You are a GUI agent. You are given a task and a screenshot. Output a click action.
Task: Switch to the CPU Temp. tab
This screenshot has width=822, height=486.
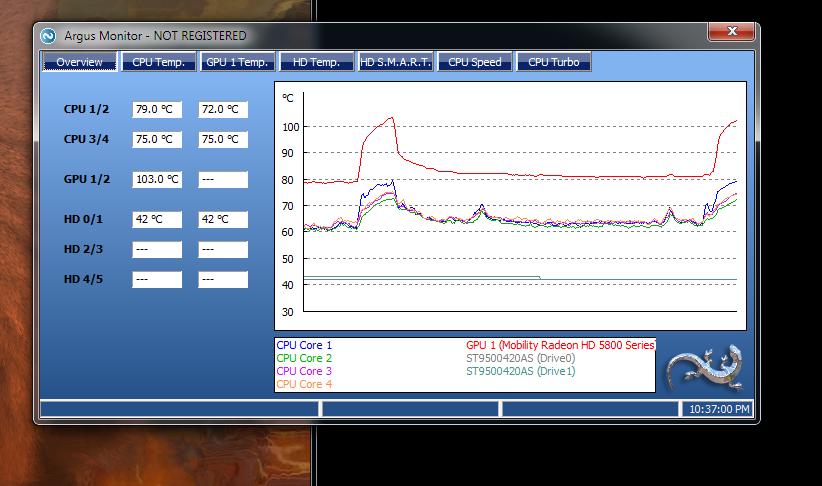pos(158,62)
